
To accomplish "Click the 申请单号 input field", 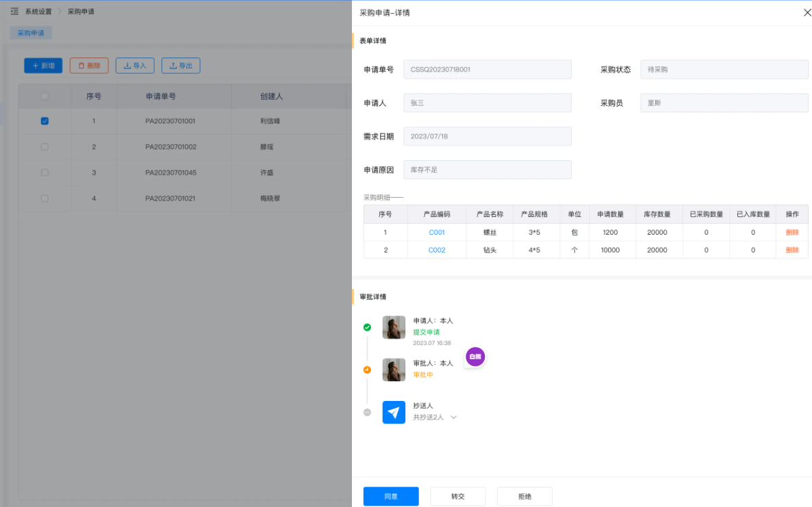I will click(x=487, y=69).
